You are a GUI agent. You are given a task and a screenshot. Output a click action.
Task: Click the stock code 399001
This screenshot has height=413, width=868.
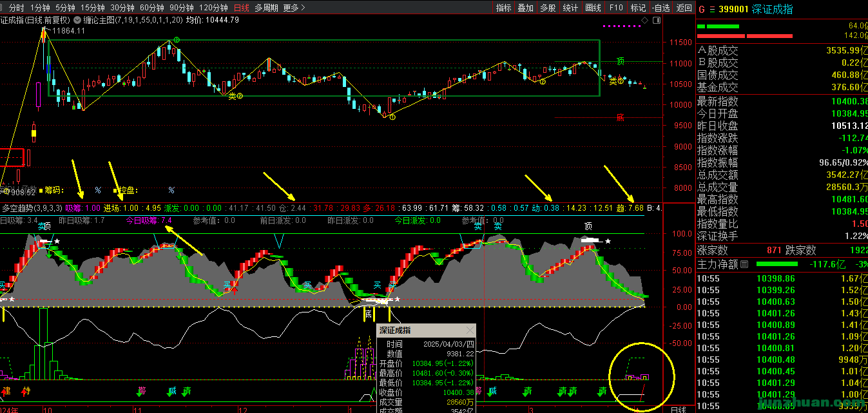[735, 9]
